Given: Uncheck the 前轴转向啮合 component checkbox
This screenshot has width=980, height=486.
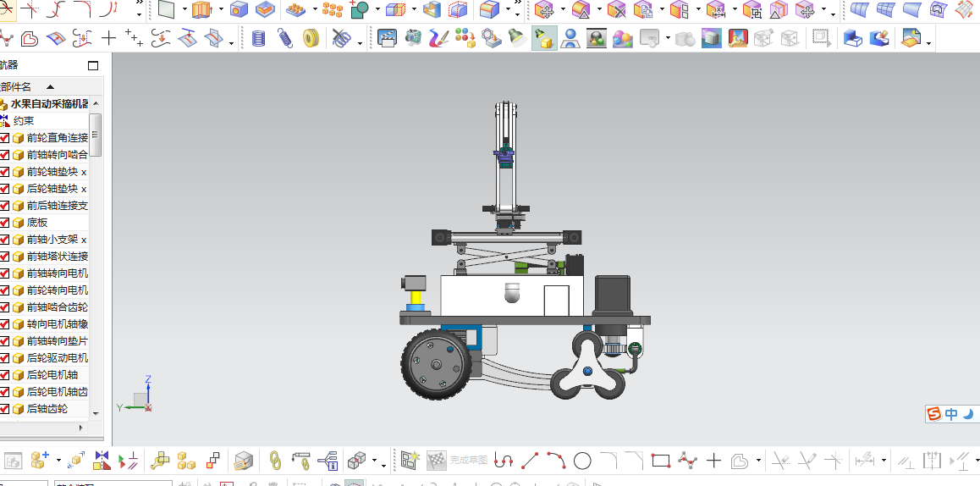Looking at the screenshot, I should coord(4,155).
